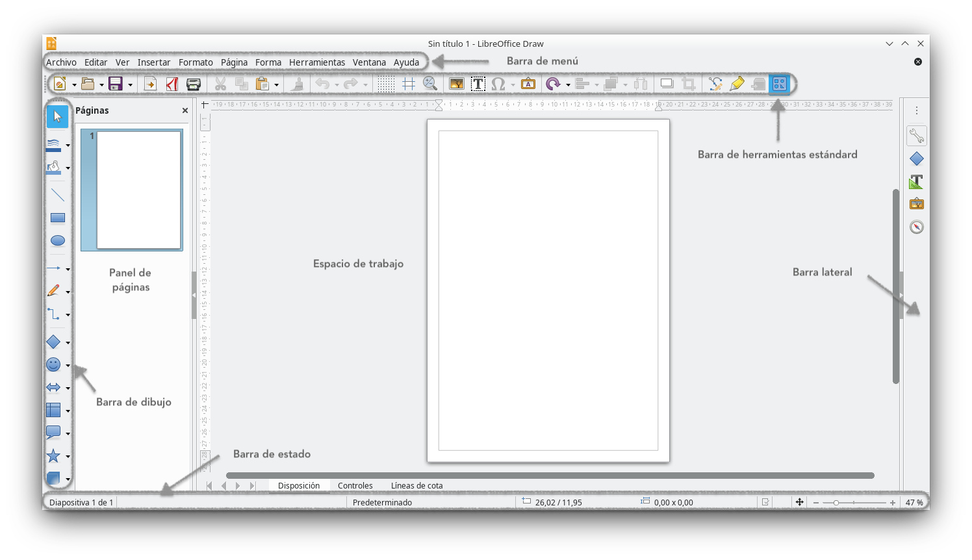Select the Flowchart shapes tool
The image size is (972, 560).
click(54, 410)
